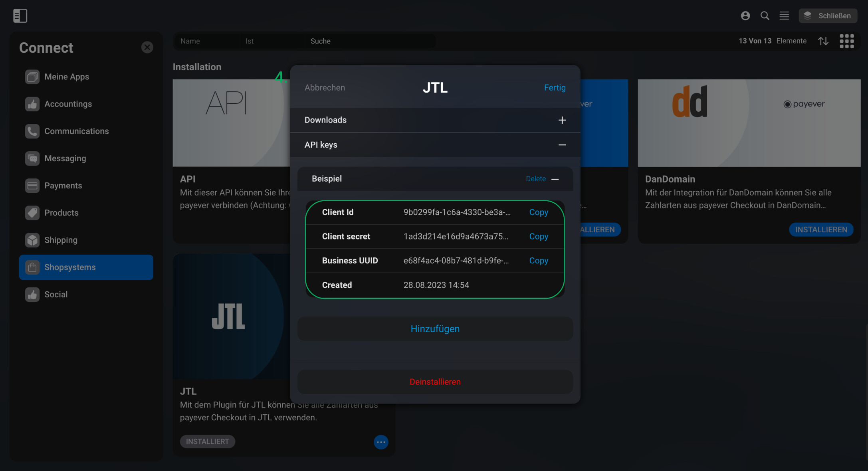Open the Shipping category

click(x=86, y=240)
